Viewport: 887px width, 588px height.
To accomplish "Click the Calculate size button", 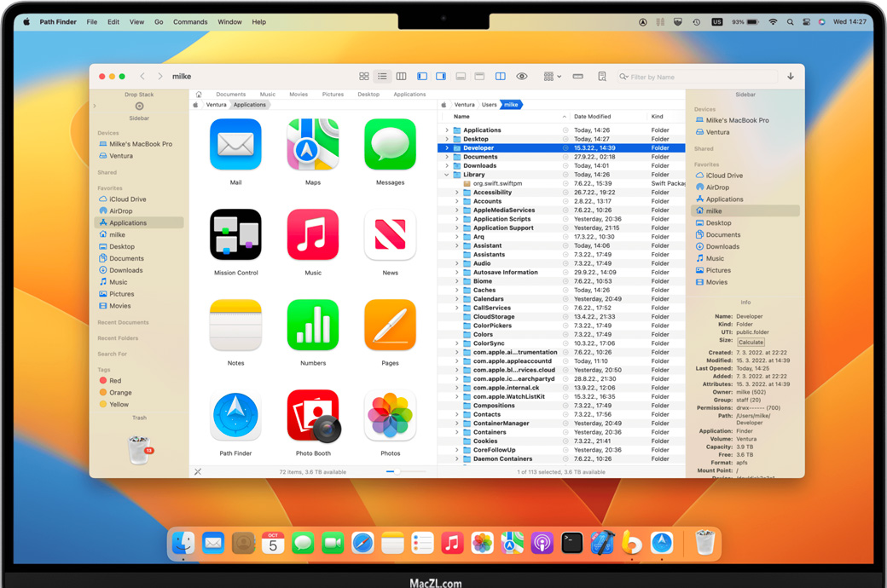I will [x=751, y=342].
